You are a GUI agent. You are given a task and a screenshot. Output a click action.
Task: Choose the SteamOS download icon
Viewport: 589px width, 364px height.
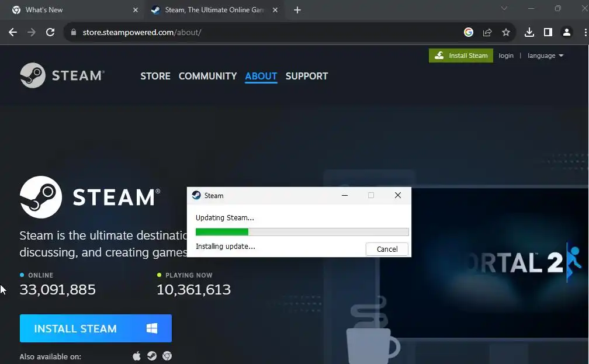coord(152,356)
